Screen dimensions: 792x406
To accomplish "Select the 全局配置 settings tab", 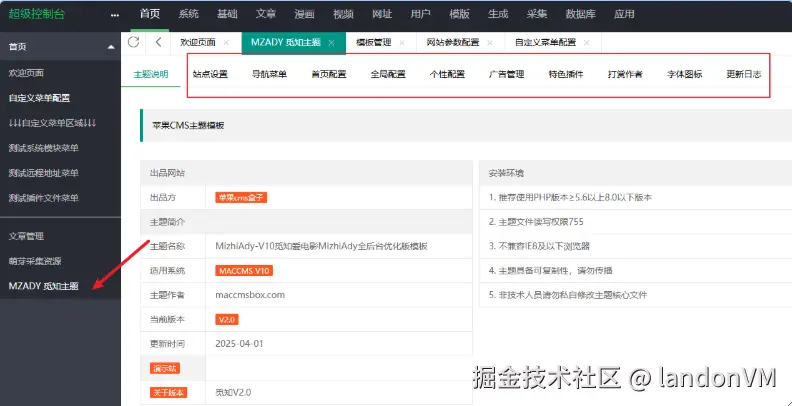I will click(x=388, y=74).
